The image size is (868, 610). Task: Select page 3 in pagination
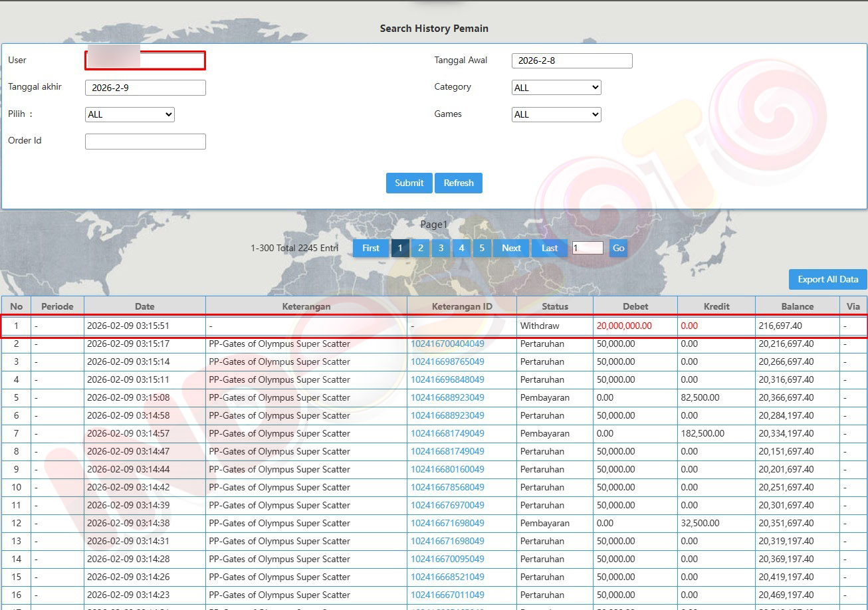click(x=441, y=248)
